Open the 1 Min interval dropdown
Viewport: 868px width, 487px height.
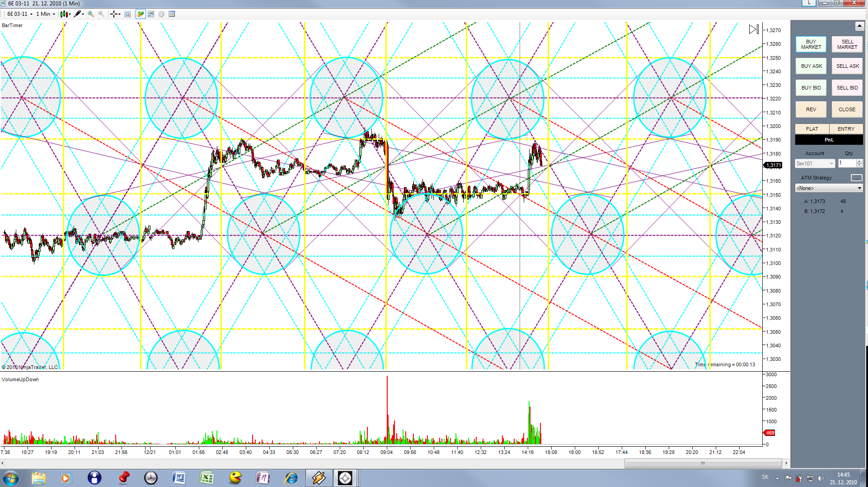46,14
